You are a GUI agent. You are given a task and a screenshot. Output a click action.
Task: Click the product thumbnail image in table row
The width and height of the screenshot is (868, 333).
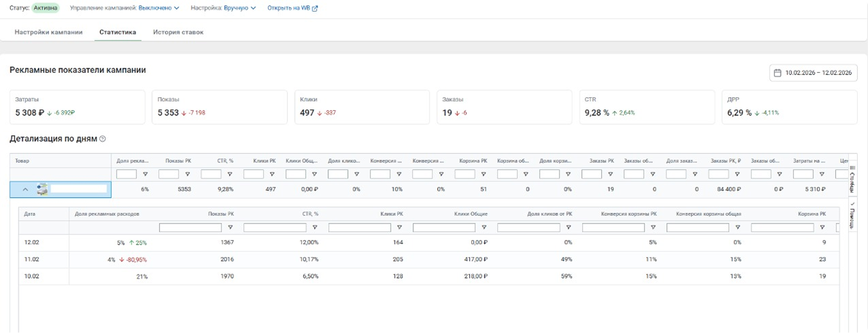pos(42,189)
